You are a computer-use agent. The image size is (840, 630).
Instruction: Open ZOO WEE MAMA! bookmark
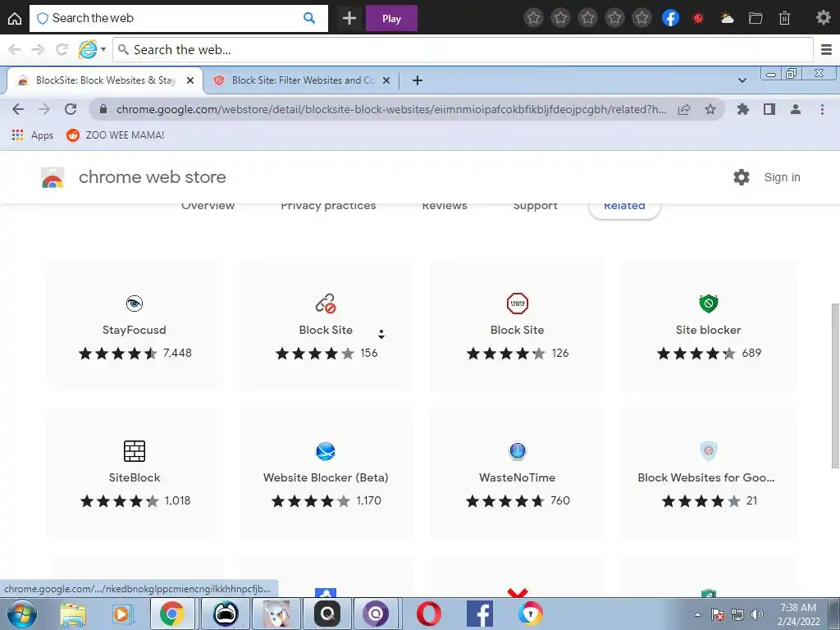tap(115, 135)
